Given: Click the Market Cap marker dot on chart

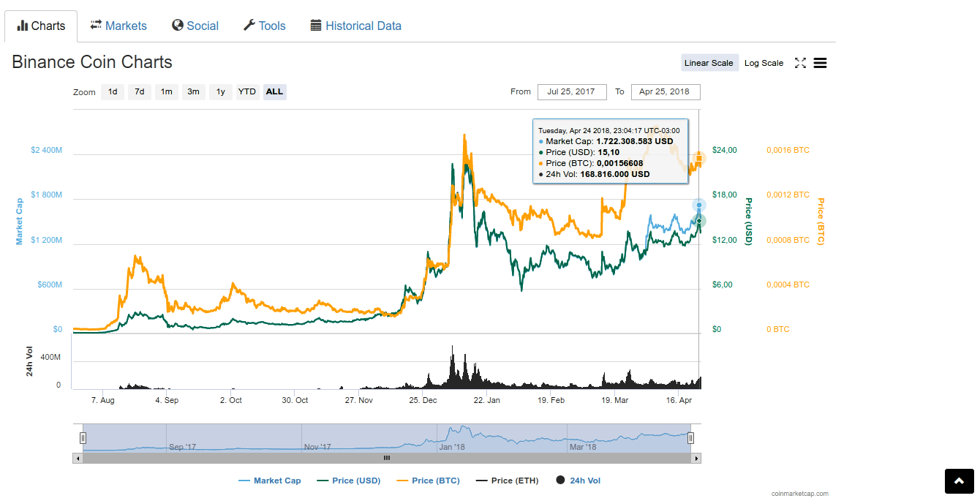Looking at the screenshot, I should coord(699,206).
